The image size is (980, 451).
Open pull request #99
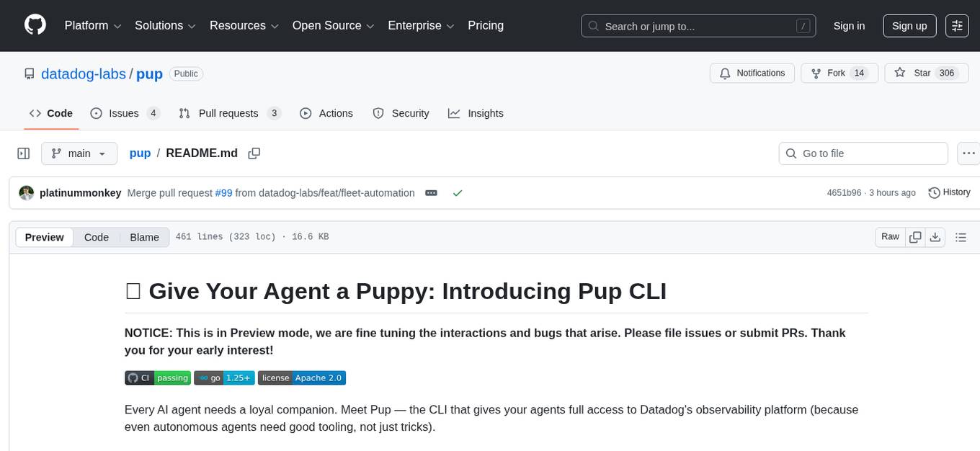(224, 192)
